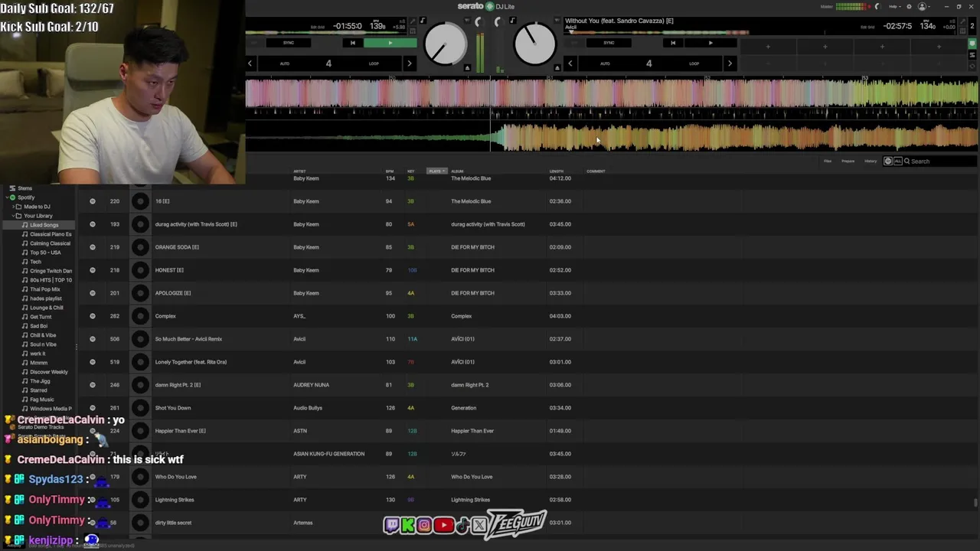Toggle right deck key lock note icon
980x551 pixels.
[512, 21]
